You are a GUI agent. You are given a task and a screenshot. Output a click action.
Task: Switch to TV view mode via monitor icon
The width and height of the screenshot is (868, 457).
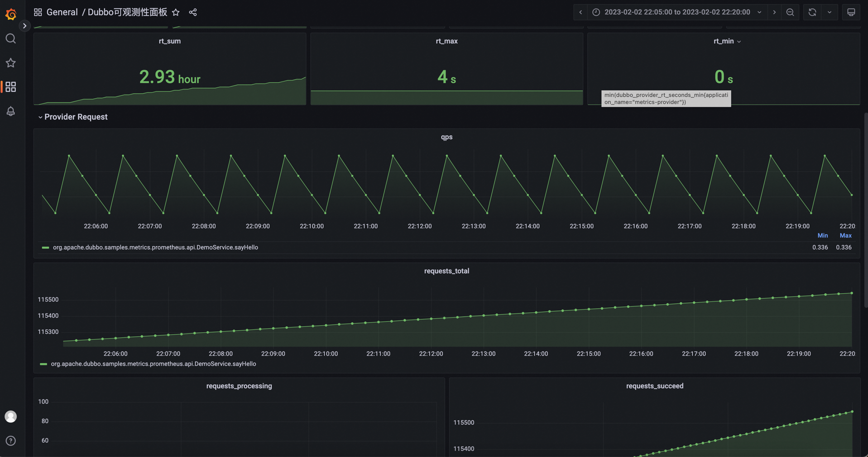point(851,12)
